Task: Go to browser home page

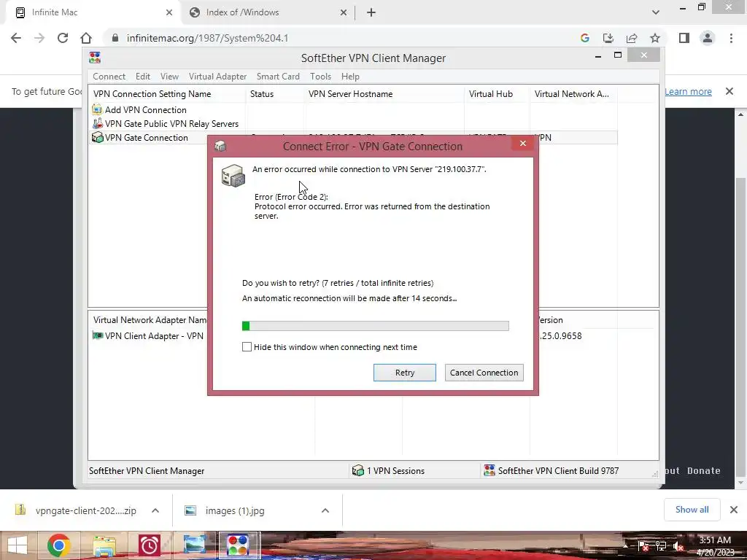Action: tap(86, 38)
